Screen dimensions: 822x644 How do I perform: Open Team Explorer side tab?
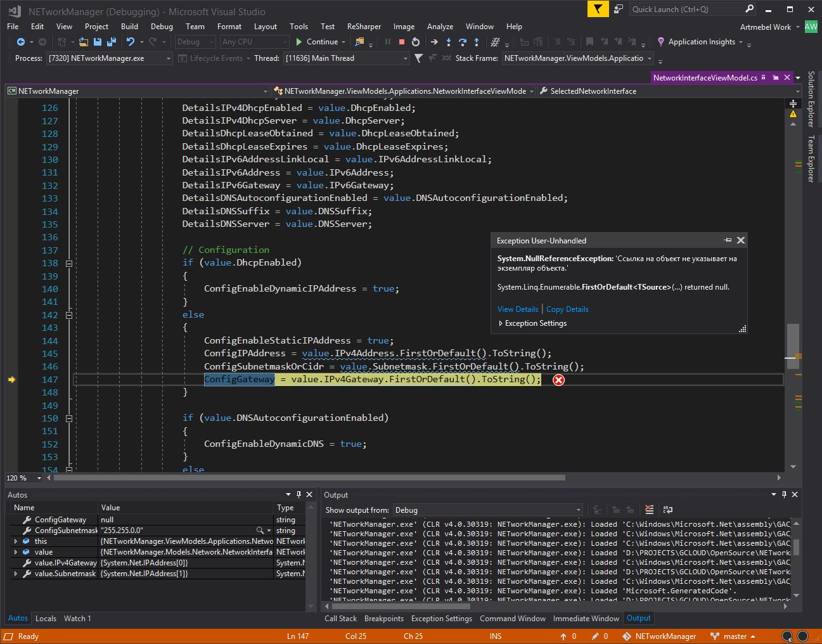tap(811, 158)
